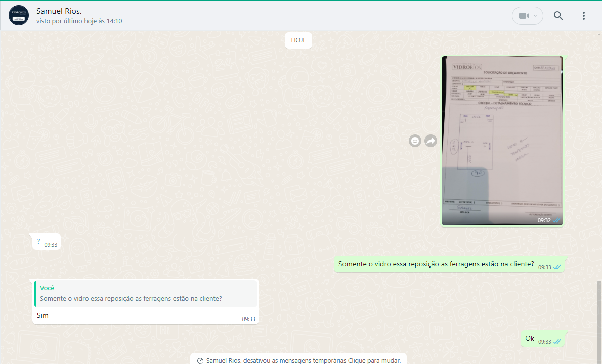Screen dimensions: 602x364
Task: Select the 'Sim' reply text
Action: [x=42, y=315]
